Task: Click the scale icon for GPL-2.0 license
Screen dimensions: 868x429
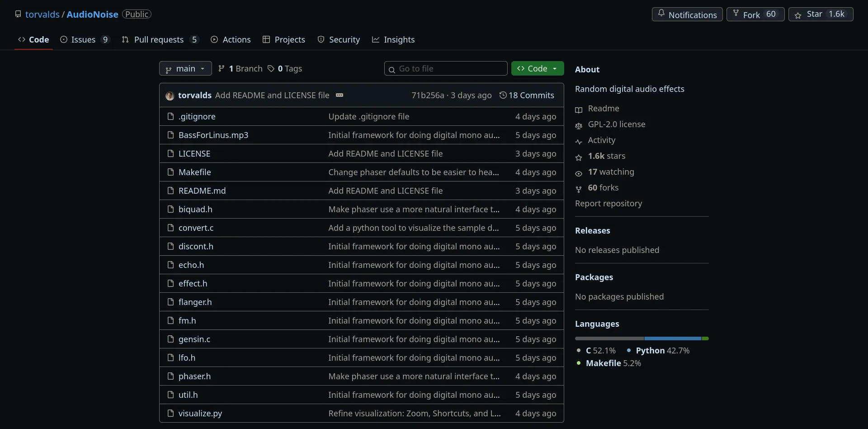Action: click(579, 125)
